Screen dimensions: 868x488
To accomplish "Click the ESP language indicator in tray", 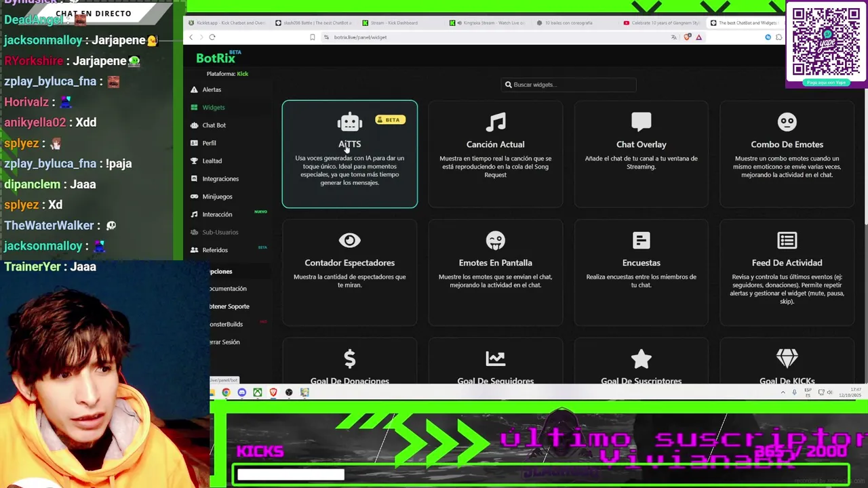I will (x=808, y=392).
